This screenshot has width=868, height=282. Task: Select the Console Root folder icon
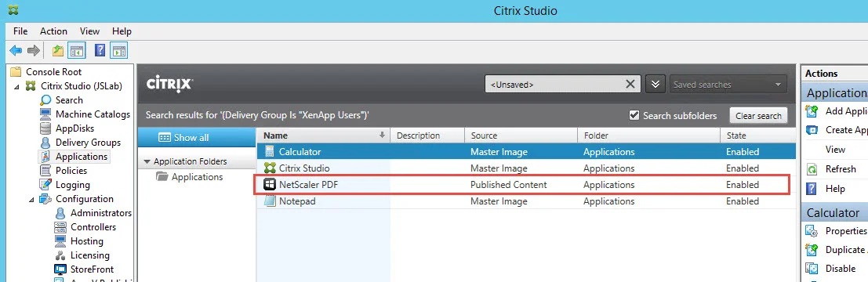click(x=16, y=72)
